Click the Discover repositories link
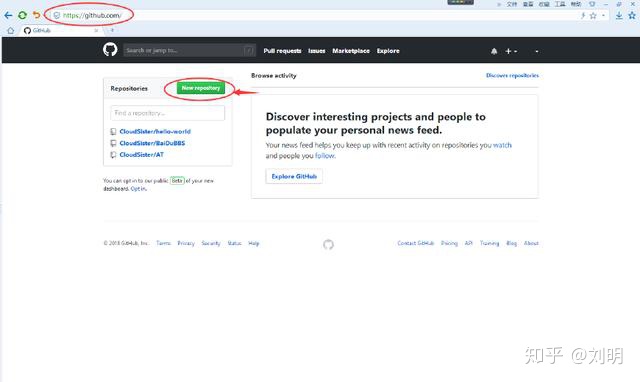Image resolution: width=640 pixels, height=382 pixels. (512, 76)
